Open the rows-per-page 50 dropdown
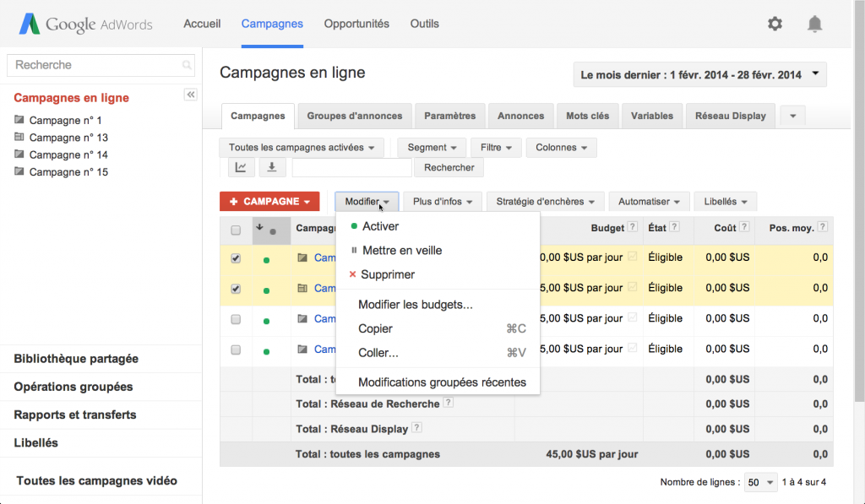 point(760,482)
